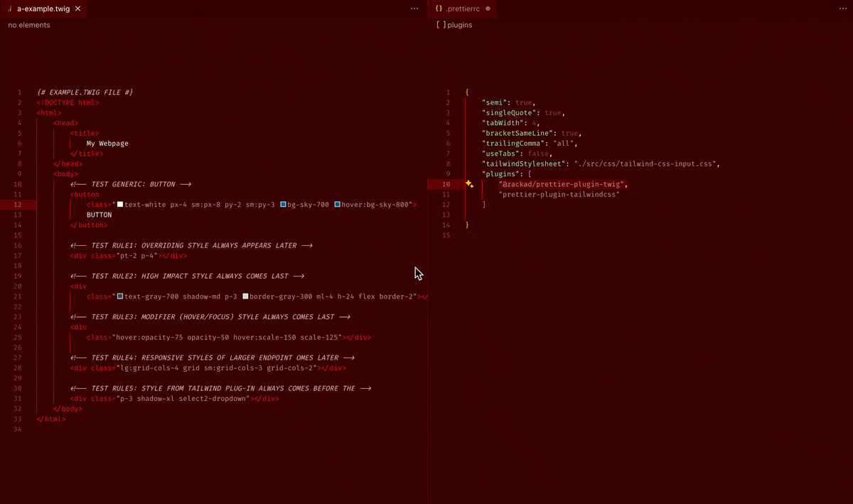Click the prettier-plugin-tailwindcss string on line 11

point(559,194)
